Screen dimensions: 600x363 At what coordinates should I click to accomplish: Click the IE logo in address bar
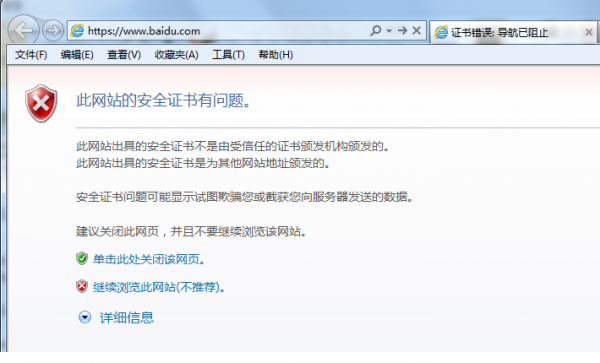coord(77,31)
